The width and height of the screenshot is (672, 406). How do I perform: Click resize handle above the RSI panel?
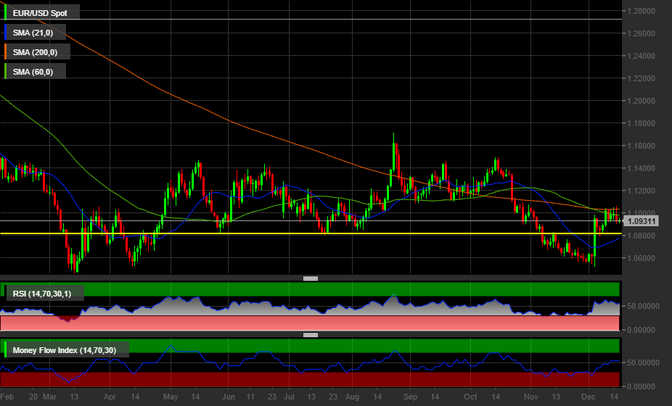[x=310, y=279]
